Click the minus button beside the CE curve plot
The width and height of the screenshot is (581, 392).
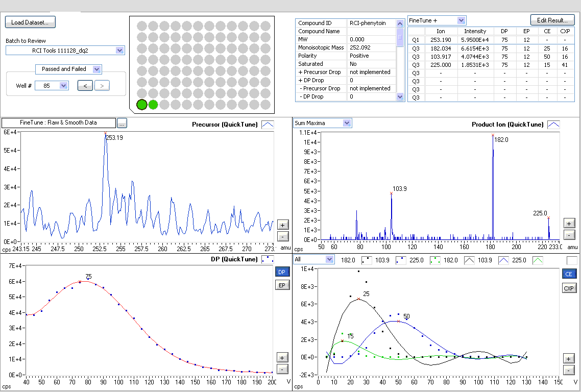[x=569, y=370]
